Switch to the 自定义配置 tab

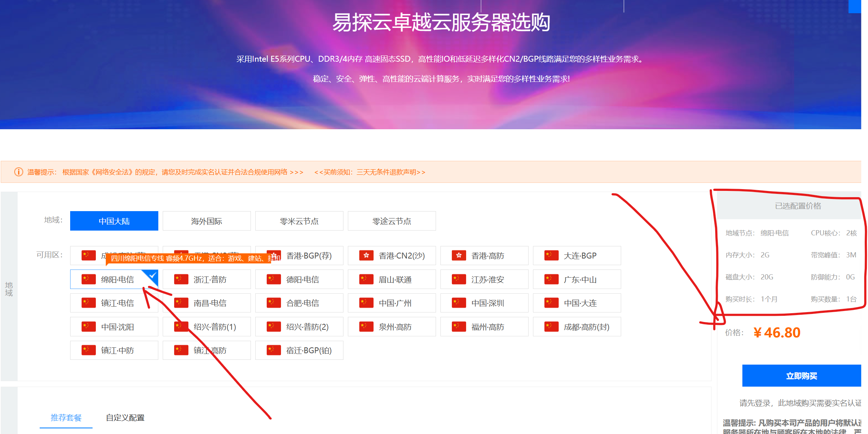click(125, 417)
